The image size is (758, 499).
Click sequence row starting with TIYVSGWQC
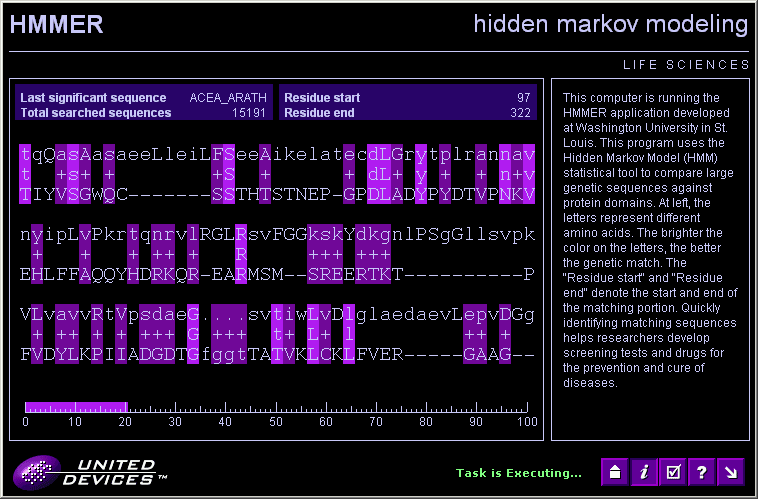click(277, 194)
